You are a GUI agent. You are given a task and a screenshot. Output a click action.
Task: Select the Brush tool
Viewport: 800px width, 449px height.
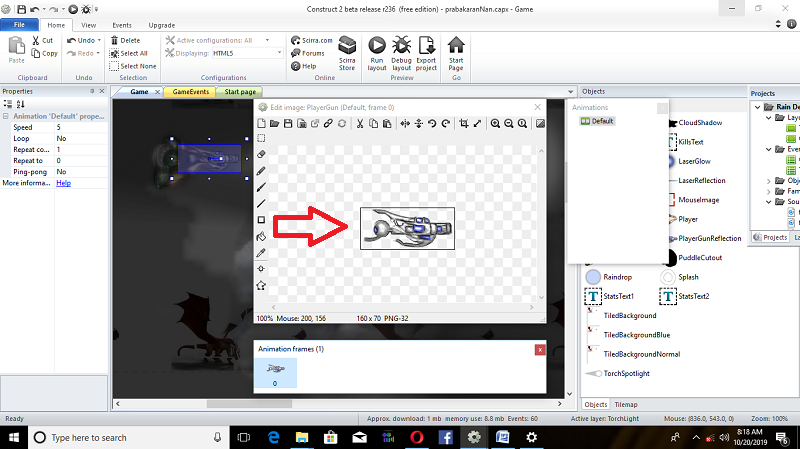(261, 187)
